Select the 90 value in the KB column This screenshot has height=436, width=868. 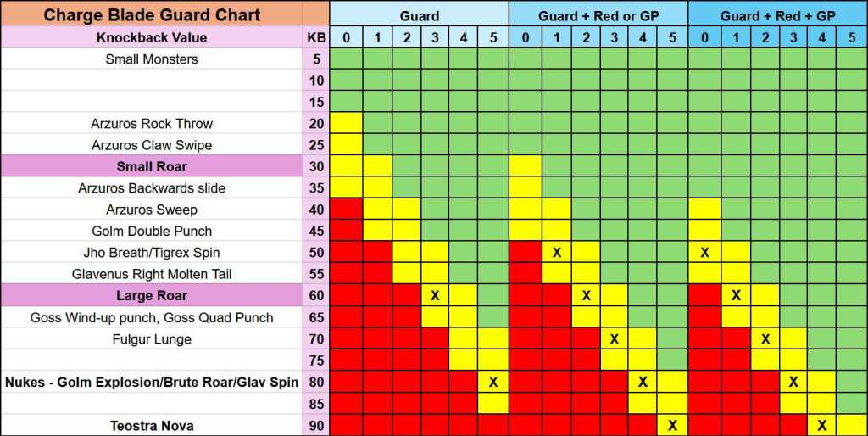[315, 426]
